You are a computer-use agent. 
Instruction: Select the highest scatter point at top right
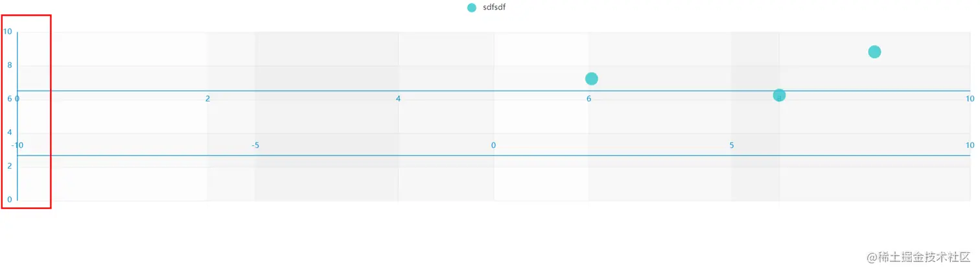click(x=874, y=52)
